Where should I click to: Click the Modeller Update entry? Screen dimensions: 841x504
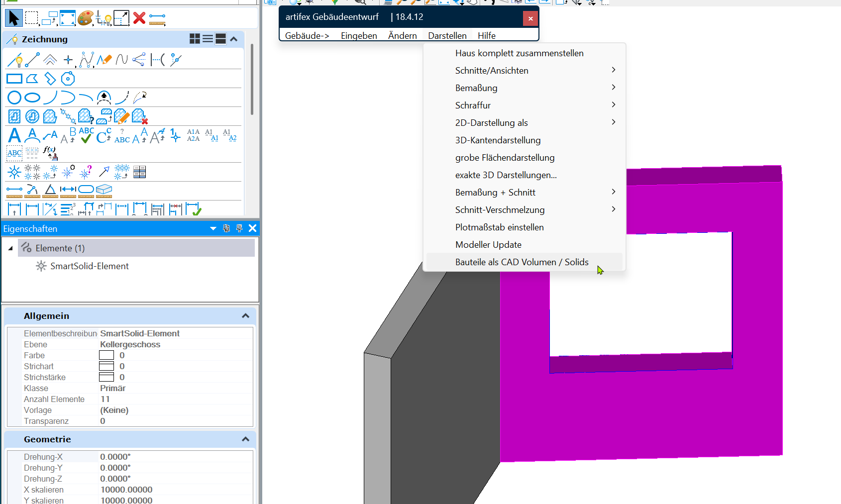[488, 245]
